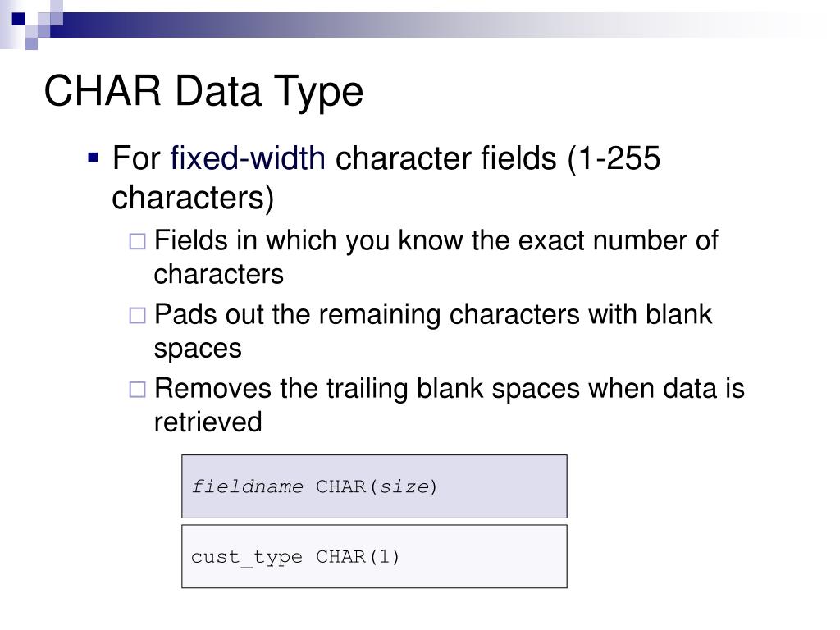Click the word "spaces" under Pads out

(198, 349)
